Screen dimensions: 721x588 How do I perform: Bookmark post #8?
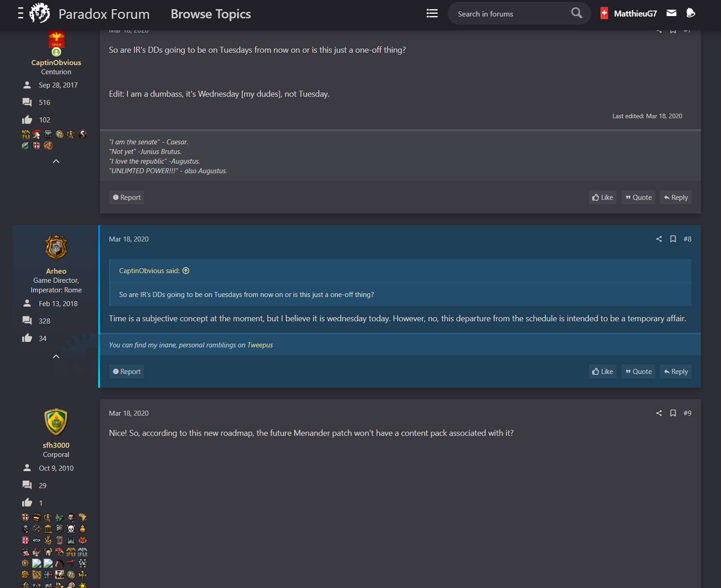click(x=673, y=239)
